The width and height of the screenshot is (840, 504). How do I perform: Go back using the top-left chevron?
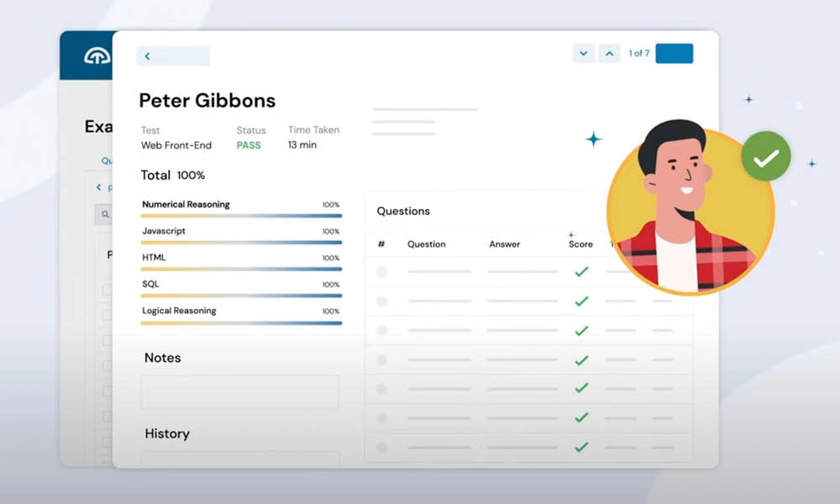coord(148,56)
